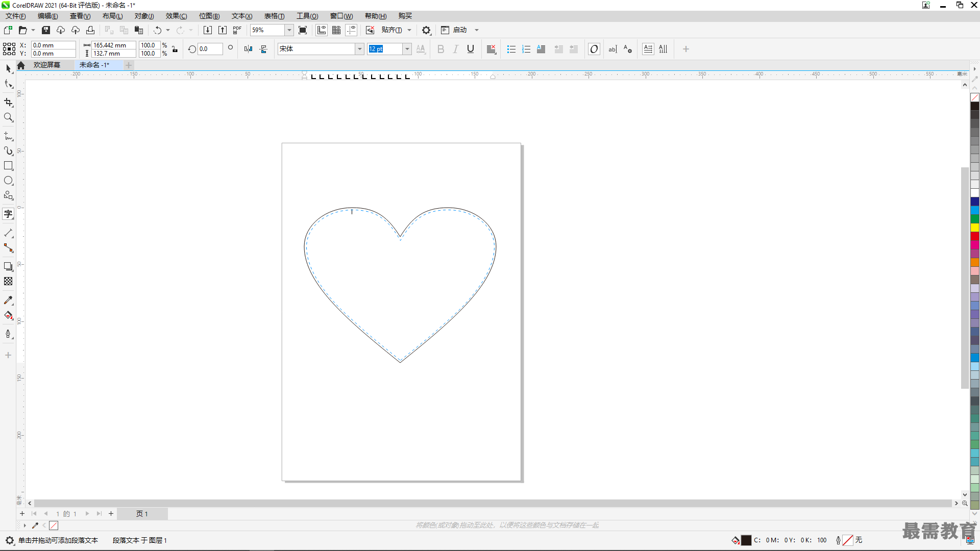Select the Connector tool
Viewport: 980px width, 551px height.
(8, 248)
